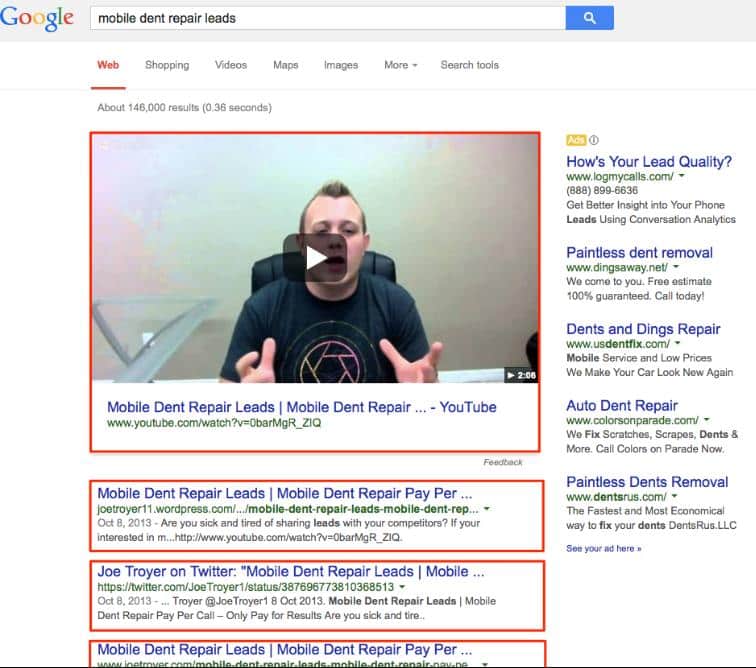
Task: Click the www.dingsaway.net/ ad URL
Action: click(x=617, y=267)
